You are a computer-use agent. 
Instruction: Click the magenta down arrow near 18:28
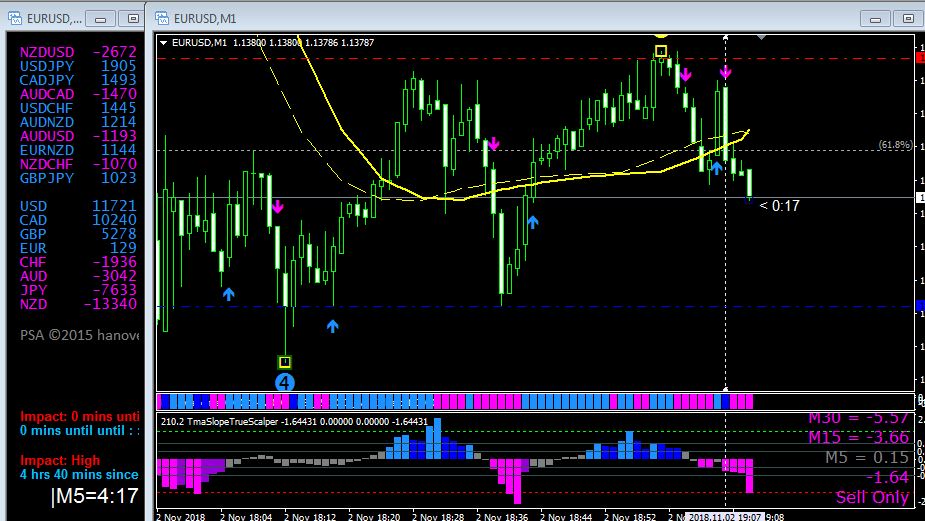pos(494,143)
